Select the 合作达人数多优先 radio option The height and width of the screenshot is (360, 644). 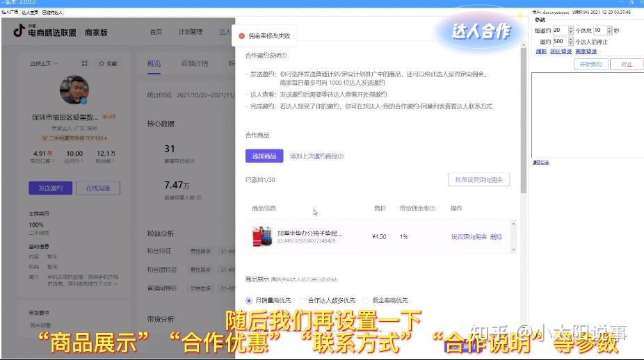(301, 300)
